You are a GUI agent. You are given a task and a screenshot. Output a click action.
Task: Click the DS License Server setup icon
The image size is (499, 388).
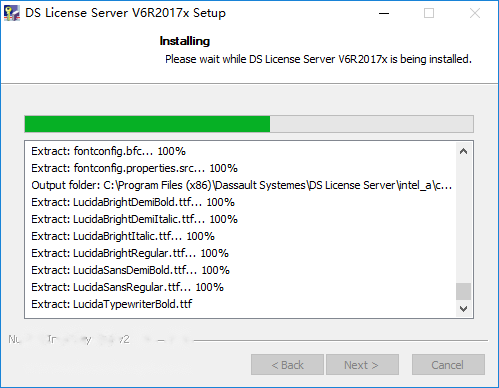(12, 13)
